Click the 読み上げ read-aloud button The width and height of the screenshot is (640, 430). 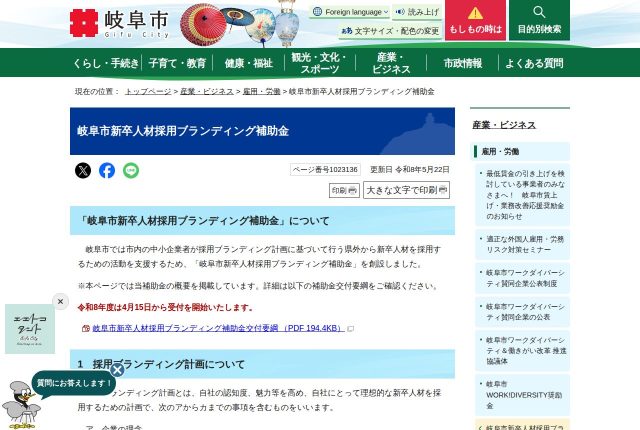417,12
